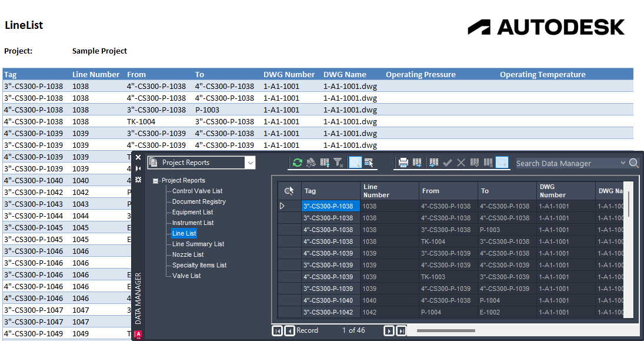Click the Remove Filter funnel icon
Screen dimensions: 644x341
(x=338, y=163)
